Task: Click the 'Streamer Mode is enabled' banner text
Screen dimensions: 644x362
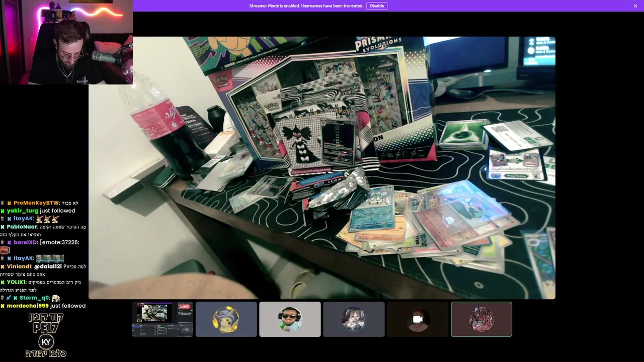Action: (306, 6)
